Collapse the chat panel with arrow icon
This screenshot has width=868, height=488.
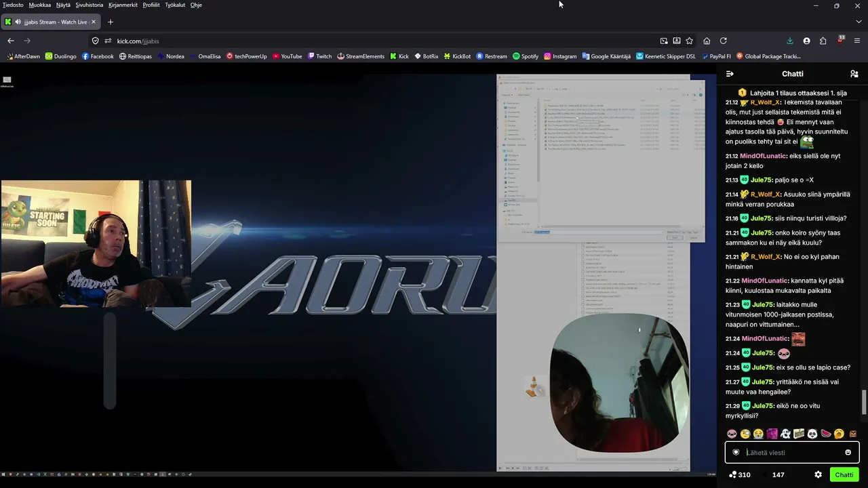coord(730,74)
